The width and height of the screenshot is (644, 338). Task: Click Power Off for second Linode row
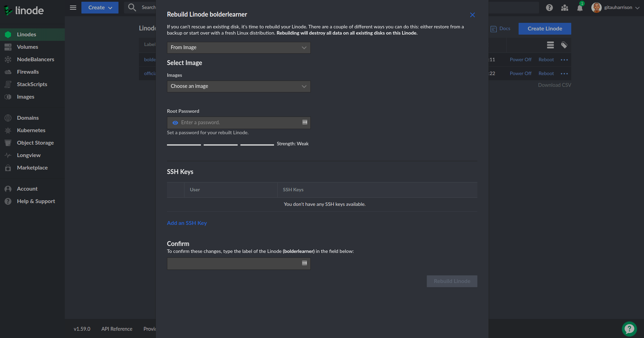pyautogui.click(x=520, y=74)
